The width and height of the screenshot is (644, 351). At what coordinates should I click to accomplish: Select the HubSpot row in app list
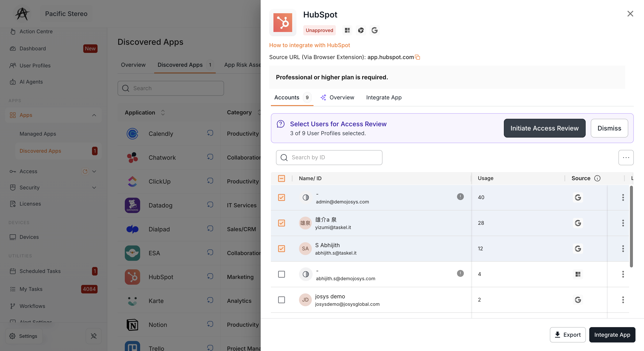click(189, 277)
